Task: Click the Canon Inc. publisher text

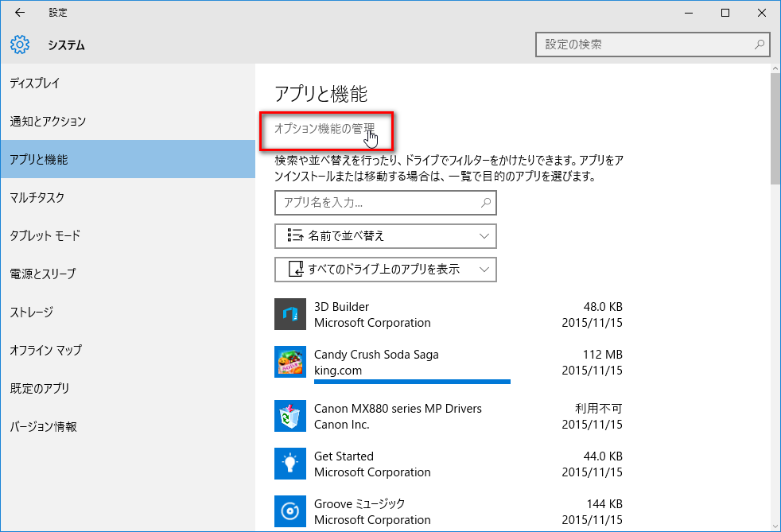Action: click(342, 424)
